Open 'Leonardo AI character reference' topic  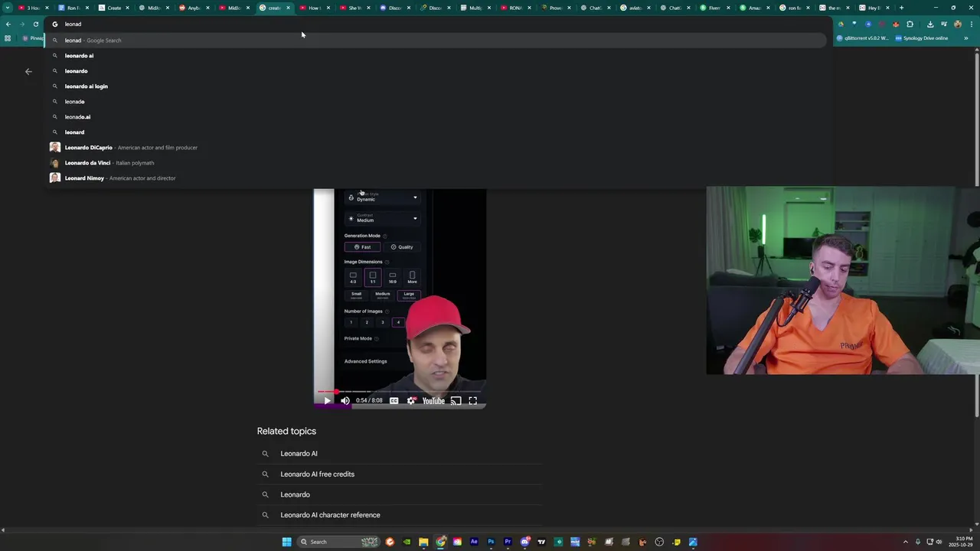tap(400, 515)
